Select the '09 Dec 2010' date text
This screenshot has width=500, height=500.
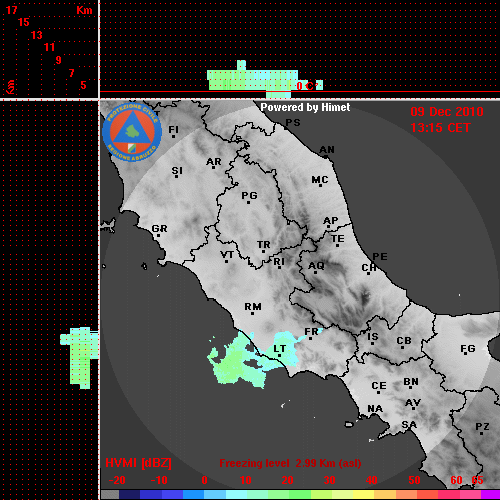tap(447, 112)
